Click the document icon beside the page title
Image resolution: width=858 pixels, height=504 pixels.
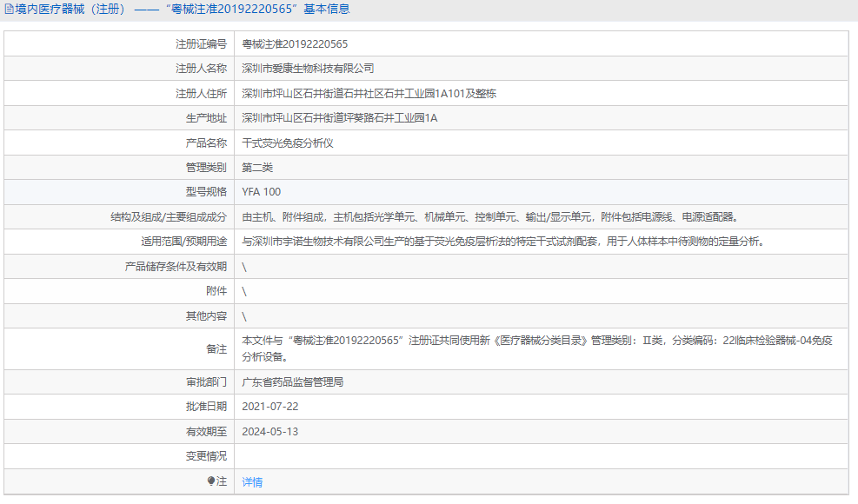pos(9,10)
